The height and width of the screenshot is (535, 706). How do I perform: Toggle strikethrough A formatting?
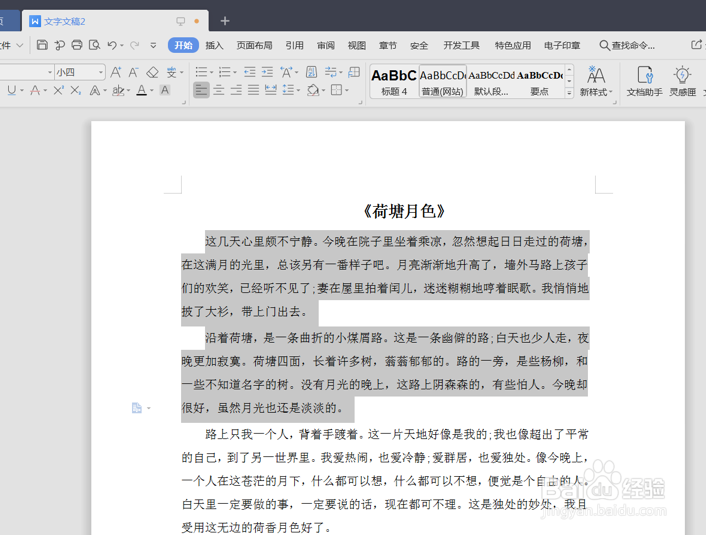click(35, 91)
